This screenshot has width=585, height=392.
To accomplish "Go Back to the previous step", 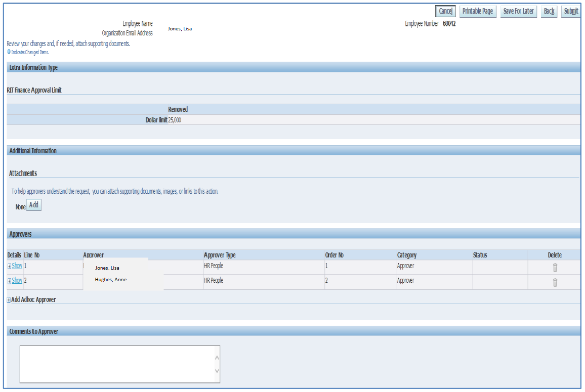I will [549, 11].
